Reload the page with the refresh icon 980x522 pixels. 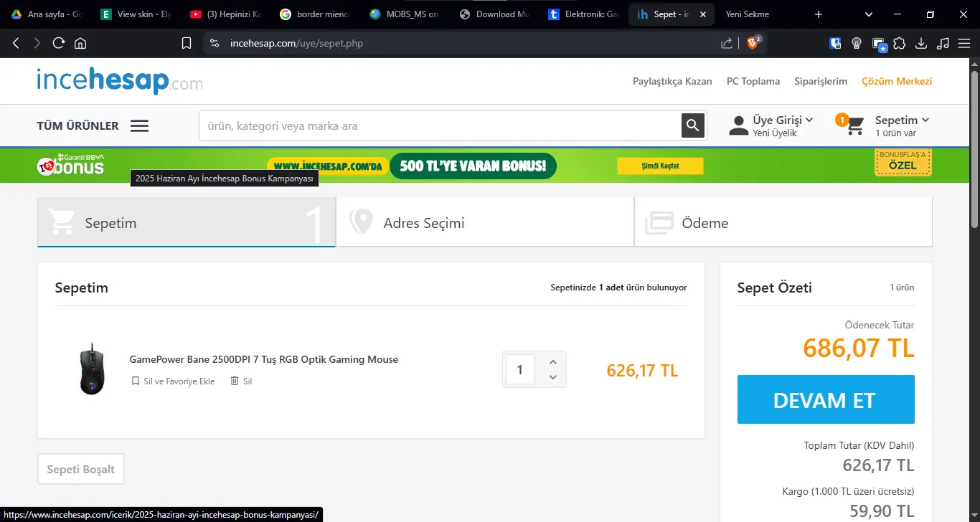click(59, 43)
